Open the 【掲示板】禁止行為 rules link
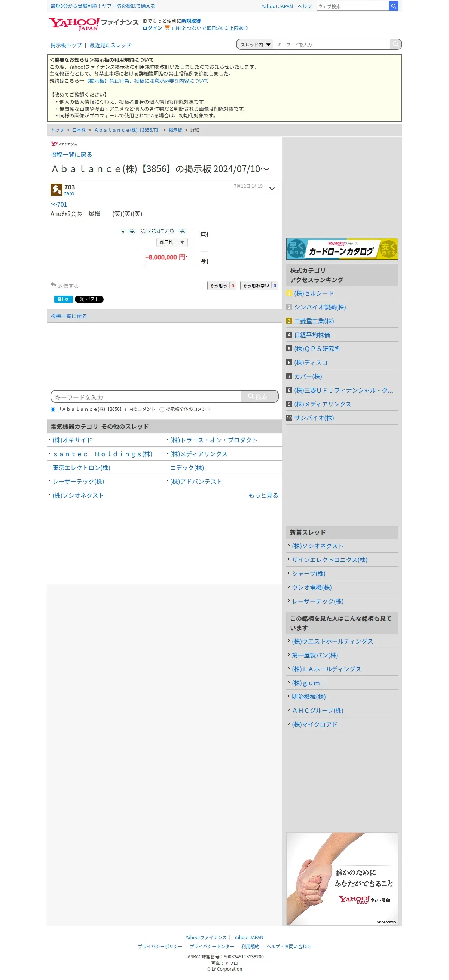This screenshot has width=449, height=980. point(147,81)
